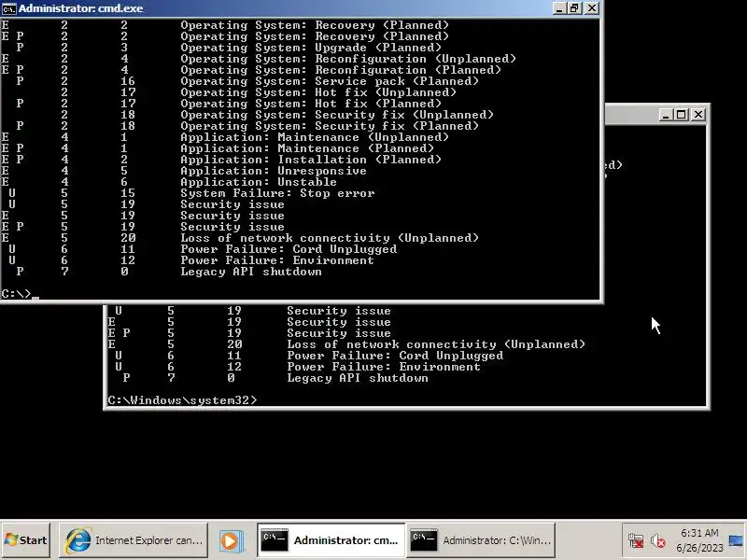
Task: Click 'Legacy API shutdown' in front window
Action: click(250, 272)
